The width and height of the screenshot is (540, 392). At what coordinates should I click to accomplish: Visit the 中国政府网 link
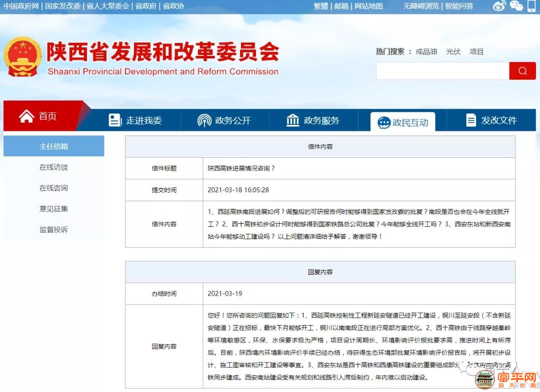pos(21,6)
